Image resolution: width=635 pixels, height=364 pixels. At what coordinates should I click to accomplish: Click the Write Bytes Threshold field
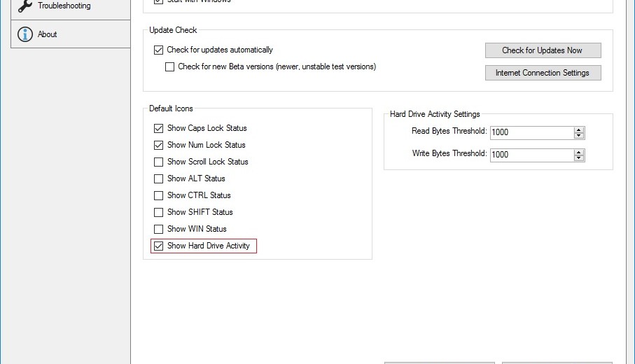point(531,155)
